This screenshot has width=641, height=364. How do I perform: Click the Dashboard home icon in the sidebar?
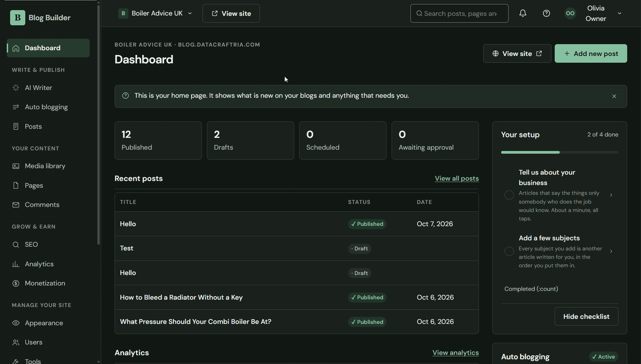click(x=16, y=48)
